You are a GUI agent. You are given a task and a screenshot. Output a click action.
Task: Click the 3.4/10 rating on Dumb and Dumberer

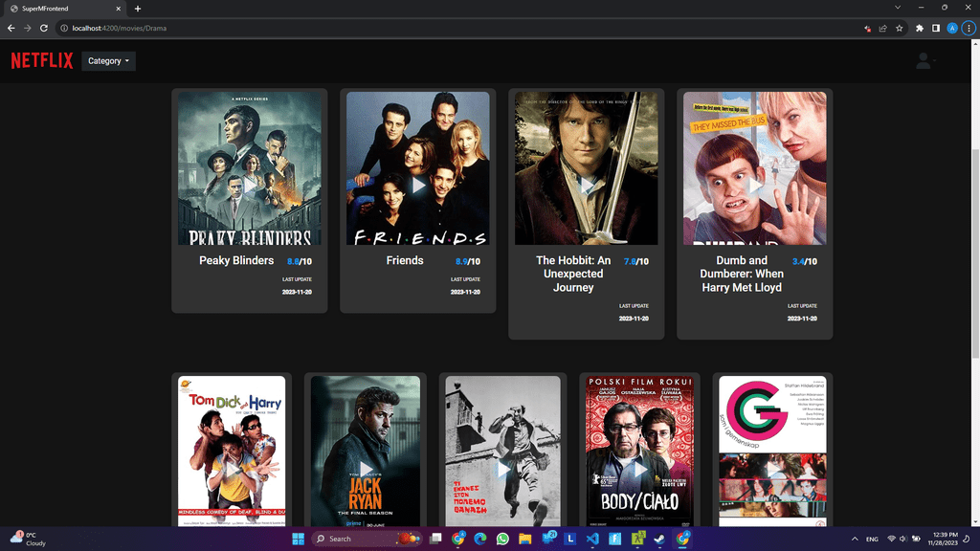tap(804, 262)
